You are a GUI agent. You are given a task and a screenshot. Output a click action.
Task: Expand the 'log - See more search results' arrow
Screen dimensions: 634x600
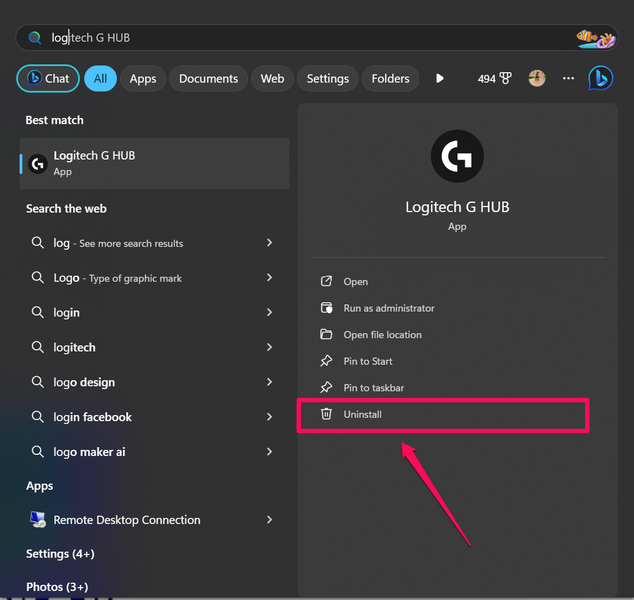[269, 243]
